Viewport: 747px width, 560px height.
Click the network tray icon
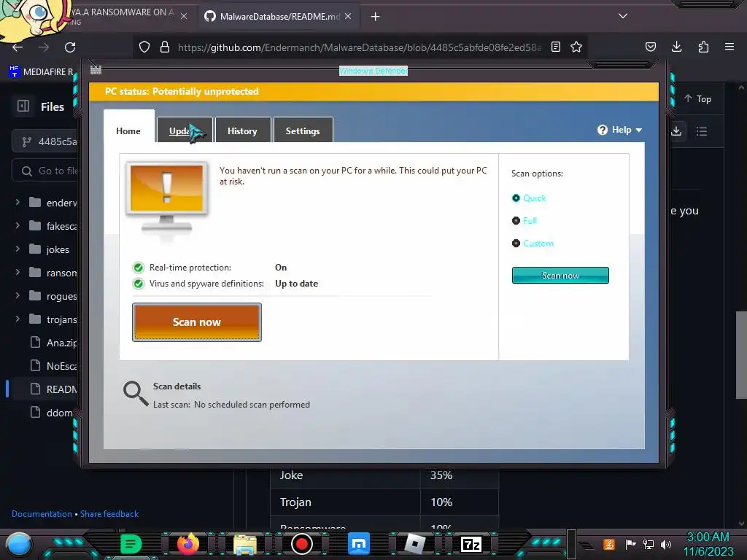pos(649,544)
